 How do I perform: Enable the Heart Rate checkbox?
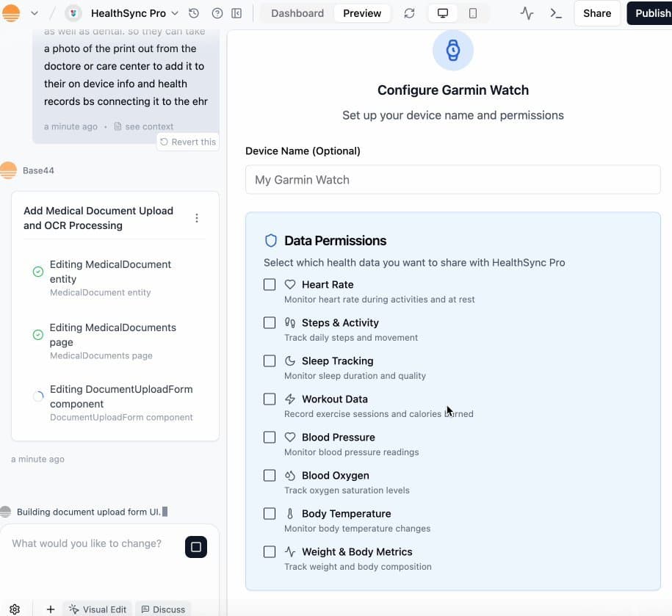point(270,284)
